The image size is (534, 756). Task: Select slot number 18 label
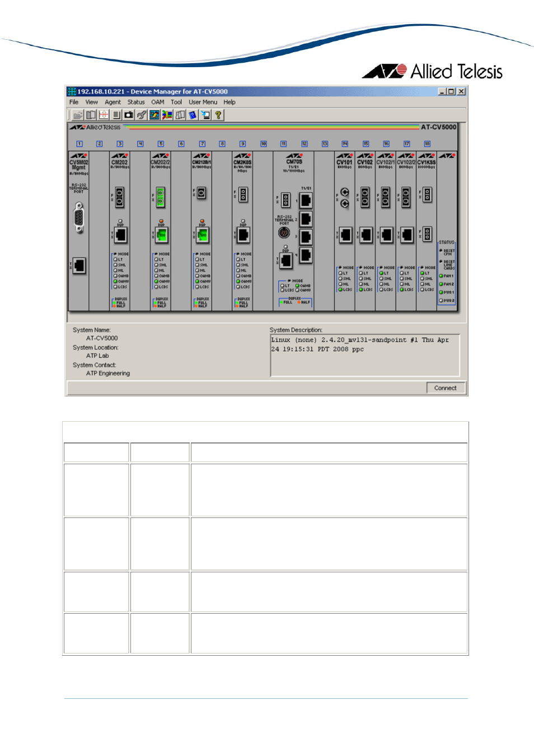point(427,144)
